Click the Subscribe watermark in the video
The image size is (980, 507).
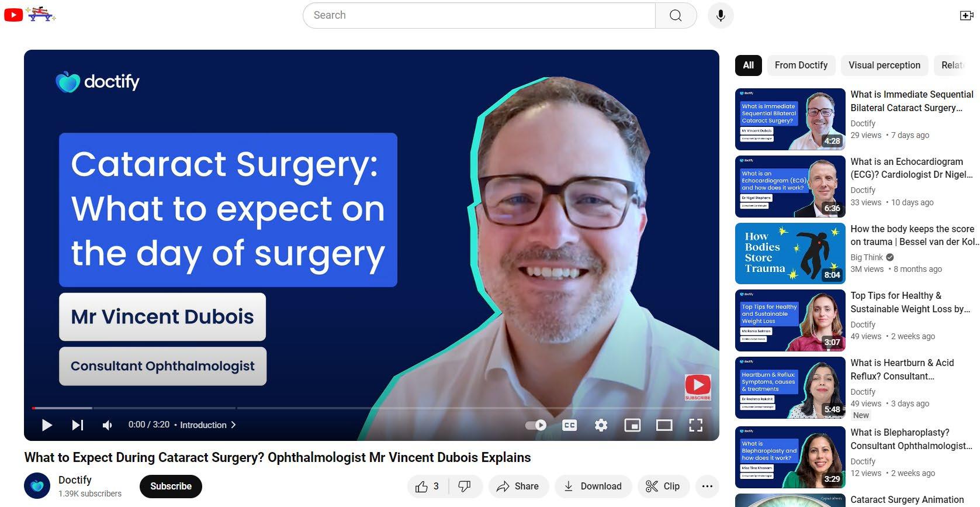[698, 387]
